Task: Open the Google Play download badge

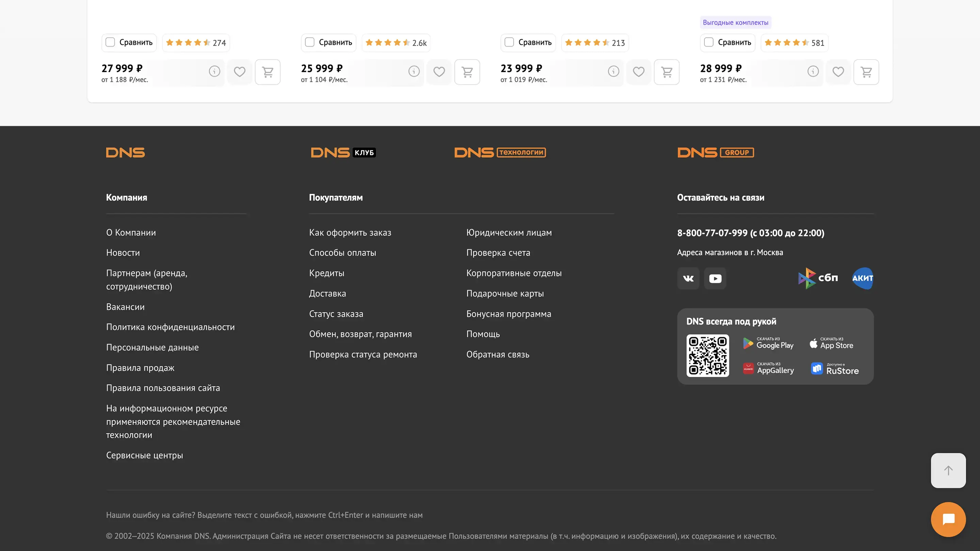Action: pos(768,344)
